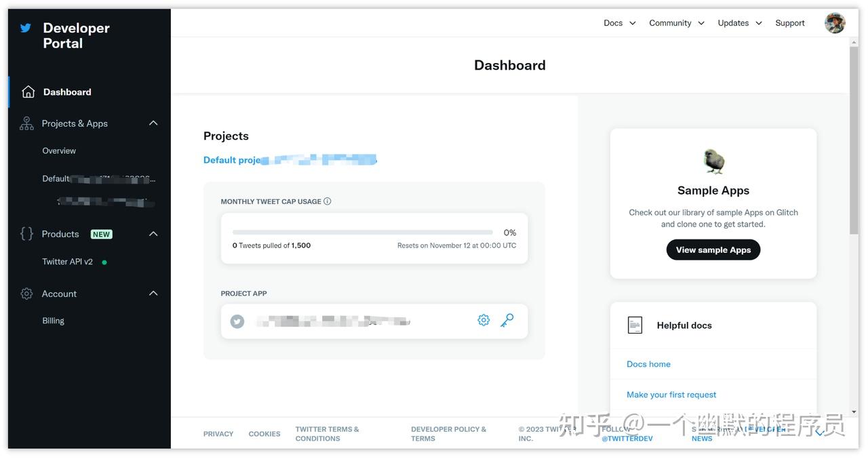Click Support in the top navigation
The image size is (868, 459).
789,22
